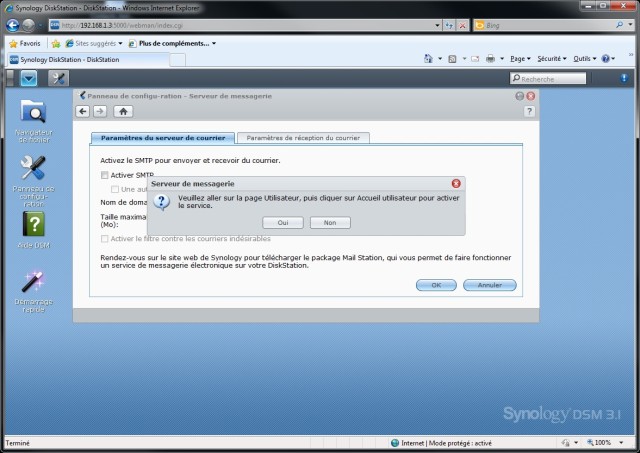Enable the Activer SMTP checkbox
Screen dimensions: 640x453
(104, 175)
